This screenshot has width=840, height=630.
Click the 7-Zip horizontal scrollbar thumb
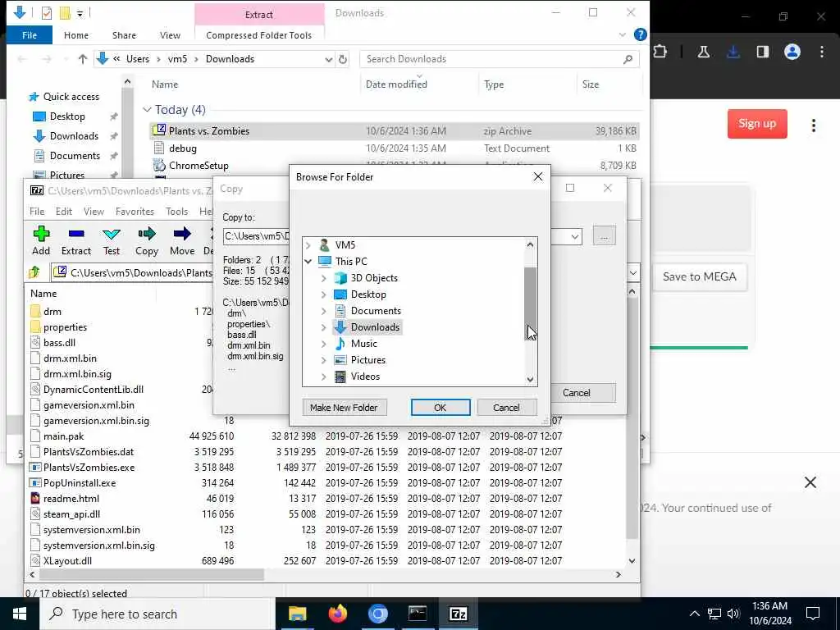(x=152, y=574)
